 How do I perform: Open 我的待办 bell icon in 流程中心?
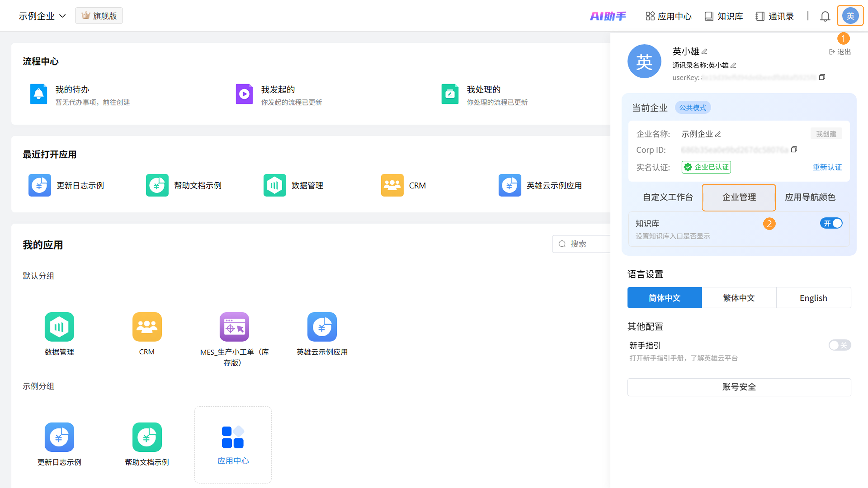tap(38, 94)
